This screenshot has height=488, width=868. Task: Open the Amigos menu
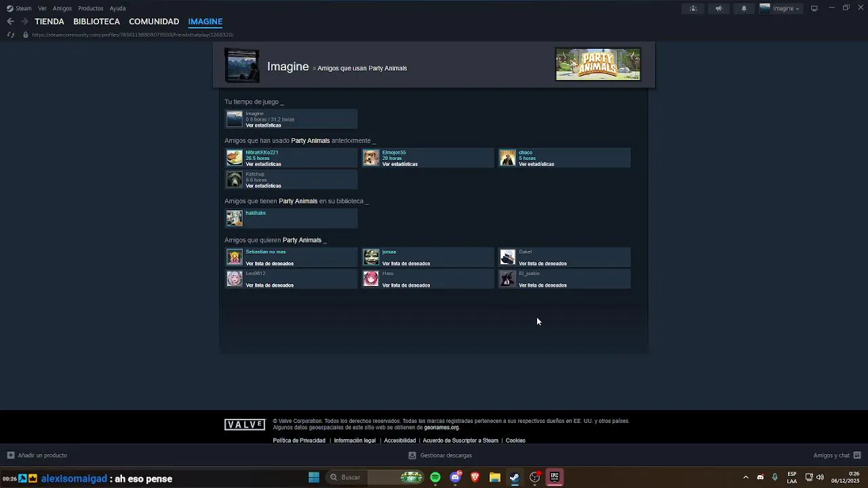62,8
